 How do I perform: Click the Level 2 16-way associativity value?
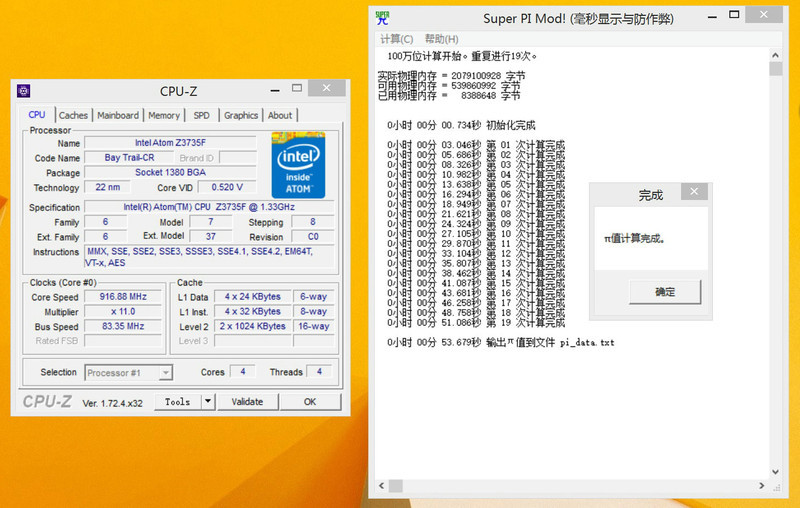coord(313,326)
